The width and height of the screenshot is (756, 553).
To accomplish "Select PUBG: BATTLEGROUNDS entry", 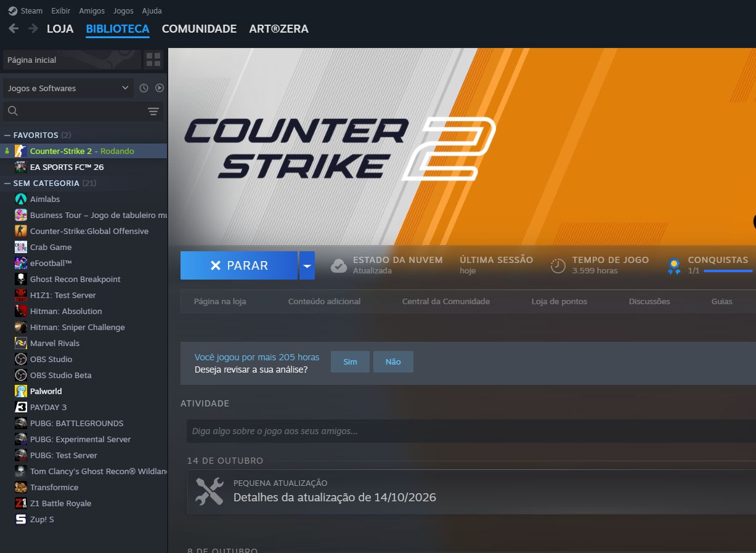I will (x=84, y=423).
